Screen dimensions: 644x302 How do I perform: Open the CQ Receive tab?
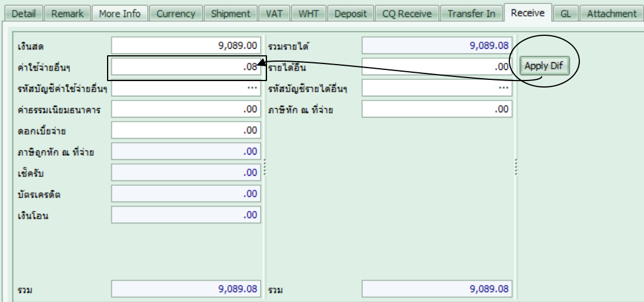tap(406, 14)
